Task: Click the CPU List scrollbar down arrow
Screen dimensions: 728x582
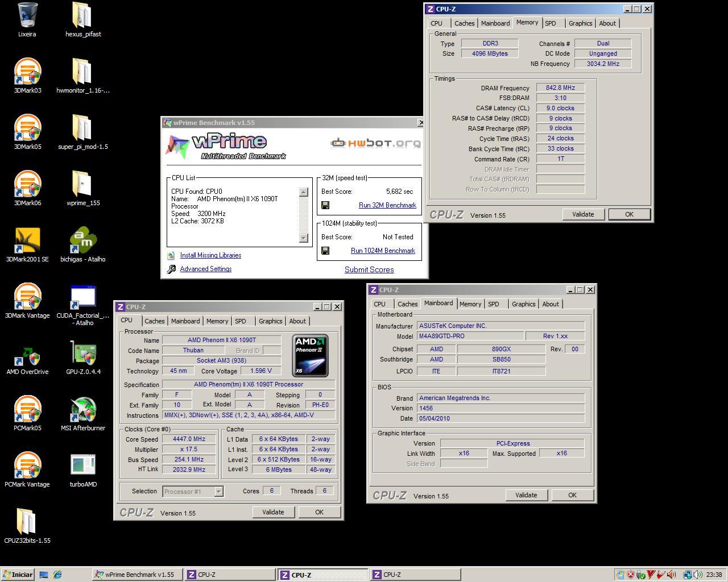Action: [303, 238]
